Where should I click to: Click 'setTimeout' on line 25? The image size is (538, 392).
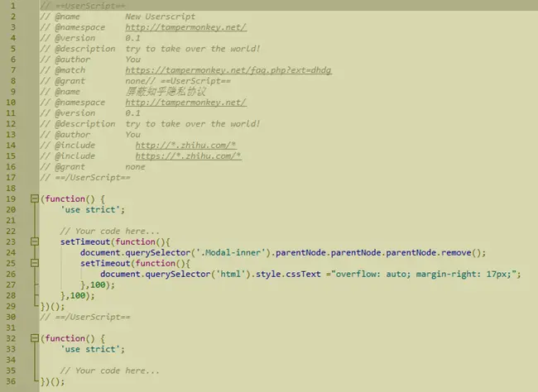(x=105, y=263)
